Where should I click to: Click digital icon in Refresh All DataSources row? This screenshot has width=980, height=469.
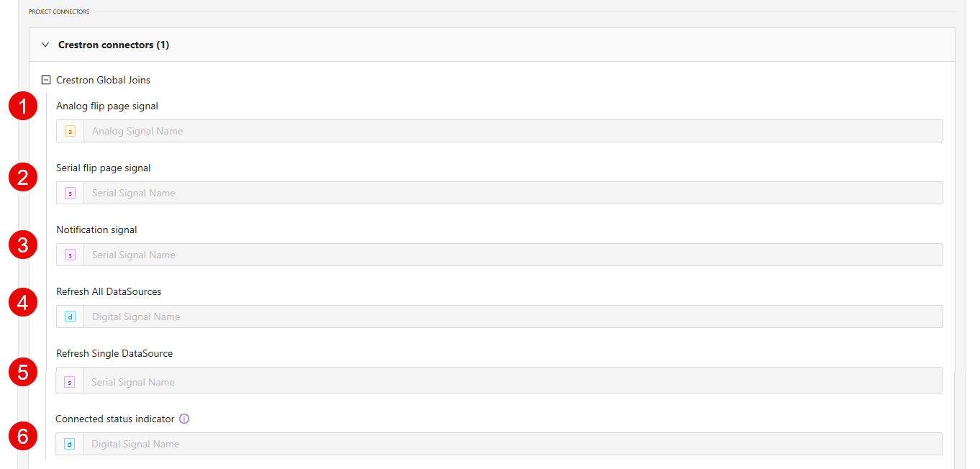[70, 317]
